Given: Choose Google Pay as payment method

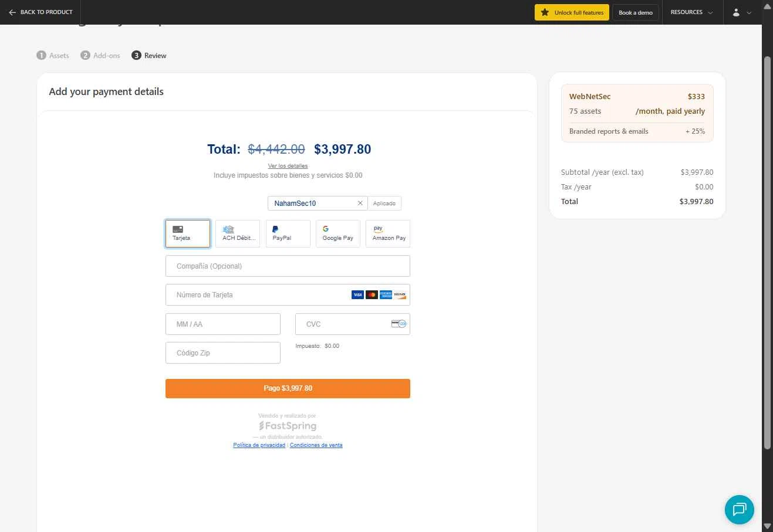Looking at the screenshot, I should pos(338,233).
